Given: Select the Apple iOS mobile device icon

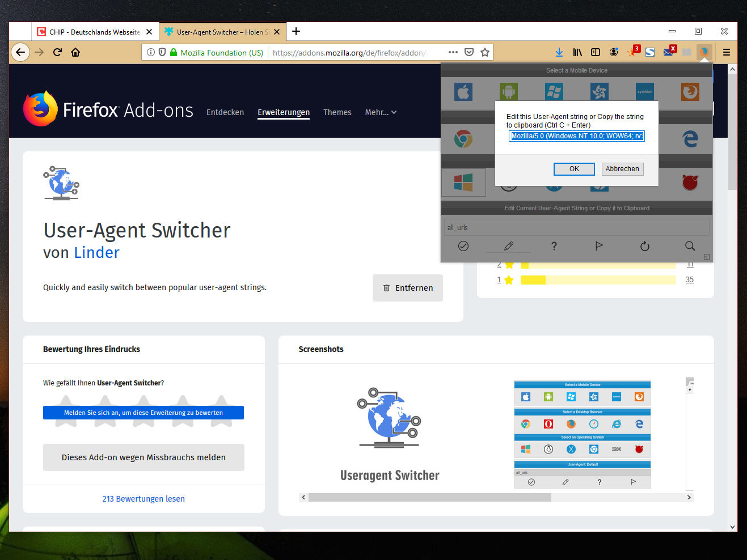Looking at the screenshot, I should (463, 92).
